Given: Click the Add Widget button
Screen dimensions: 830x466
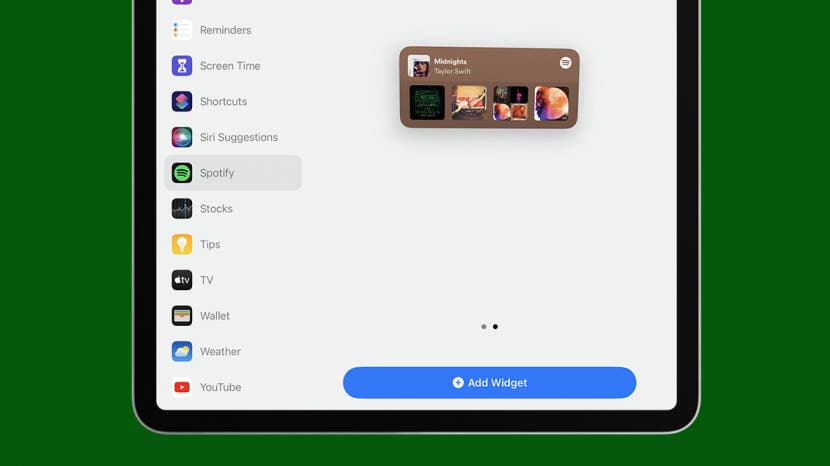Looking at the screenshot, I should 490,382.
